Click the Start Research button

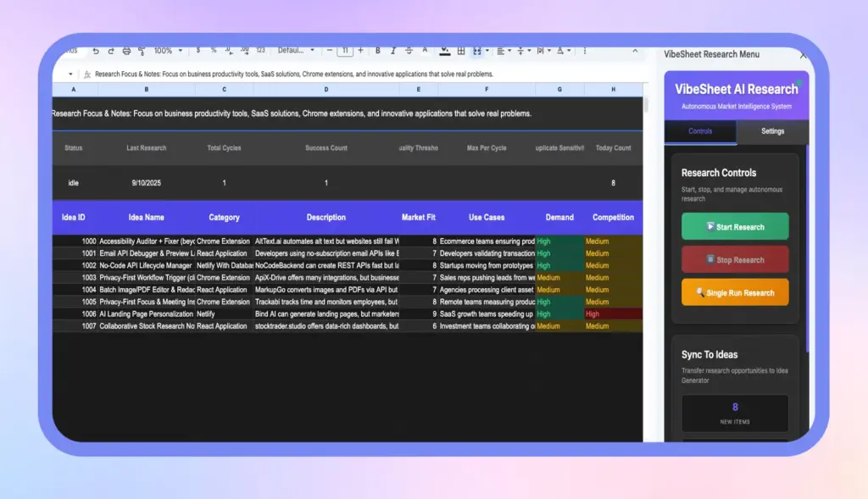point(735,226)
